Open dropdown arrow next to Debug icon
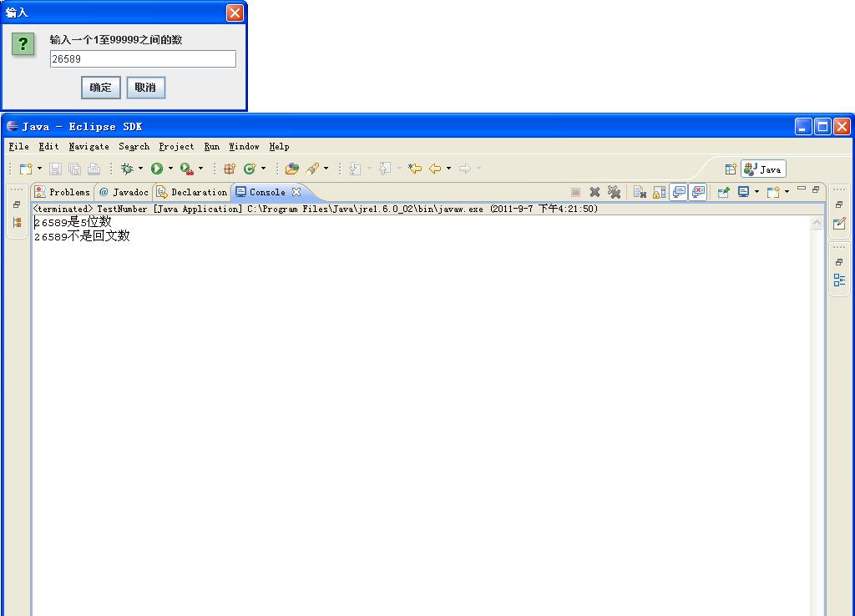Image resolution: width=855 pixels, height=616 pixels. coord(140,169)
